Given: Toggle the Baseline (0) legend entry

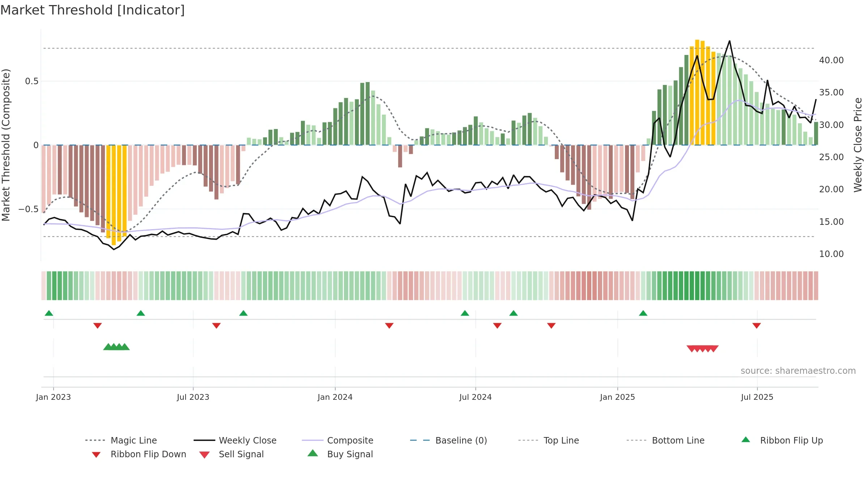Looking at the screenshot, I should point(448,440).
